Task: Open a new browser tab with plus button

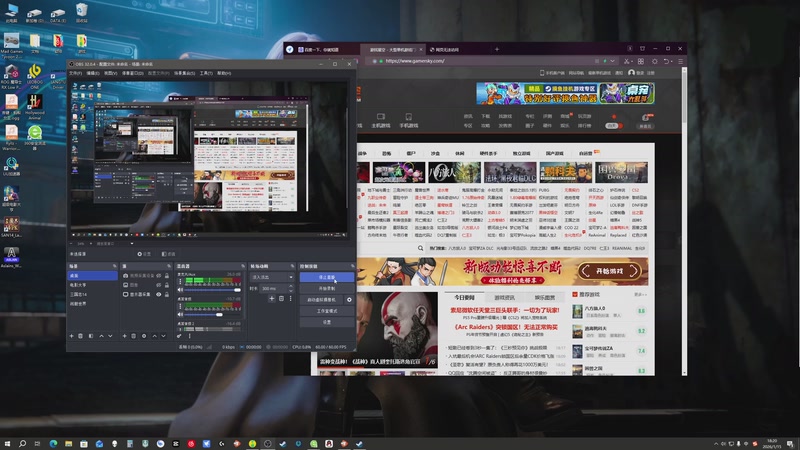Action: (x=496, y=49)
